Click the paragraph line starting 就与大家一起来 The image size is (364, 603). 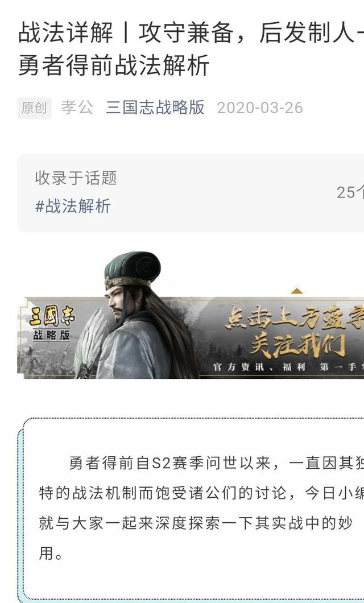196,523
